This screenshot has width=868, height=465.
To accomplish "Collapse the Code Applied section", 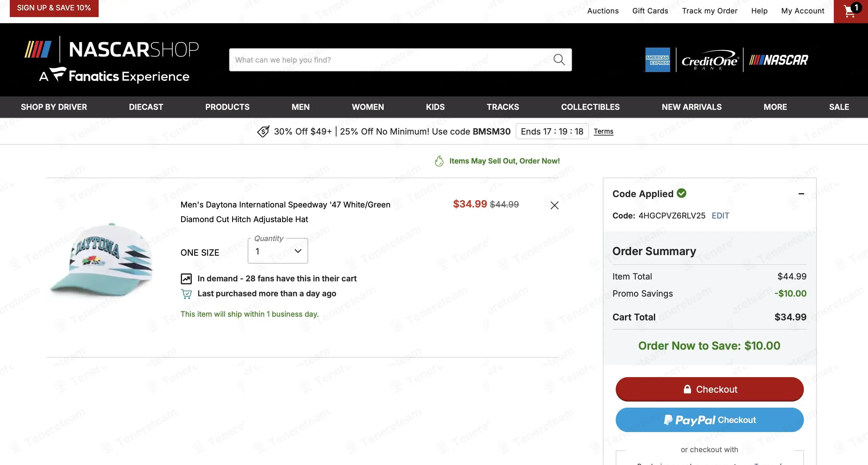I will (801, 194).
